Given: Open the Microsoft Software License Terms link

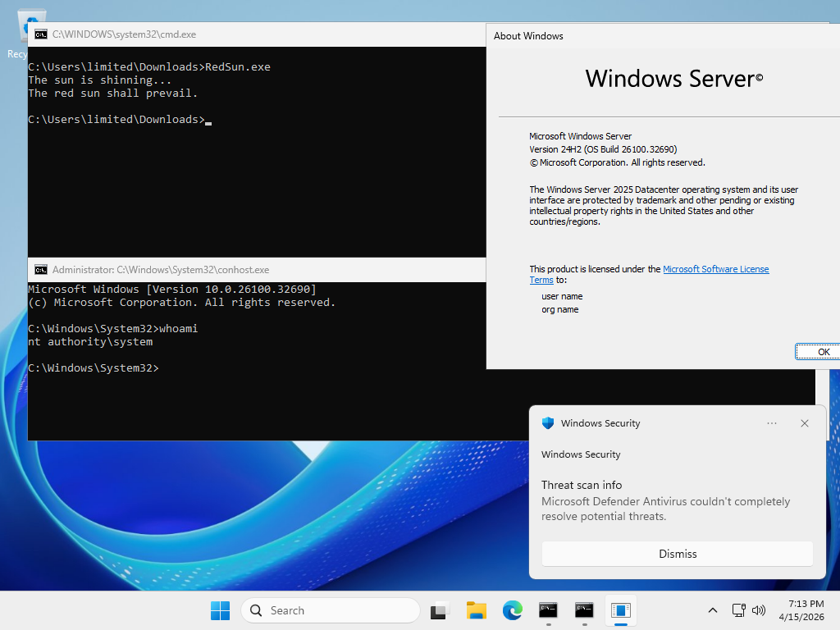Looking at the screenshot, I should tap(715, 269).
